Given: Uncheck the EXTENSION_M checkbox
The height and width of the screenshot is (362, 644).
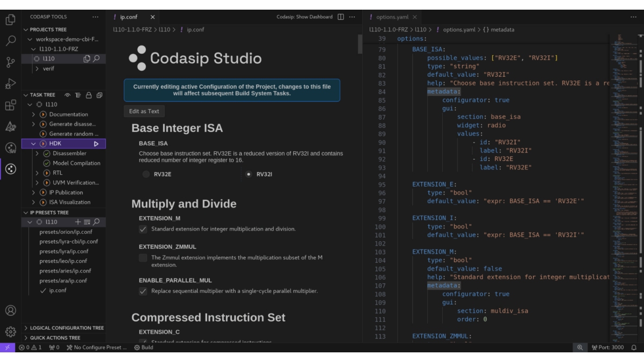Looking at the screenshot, I should (143, 229).
